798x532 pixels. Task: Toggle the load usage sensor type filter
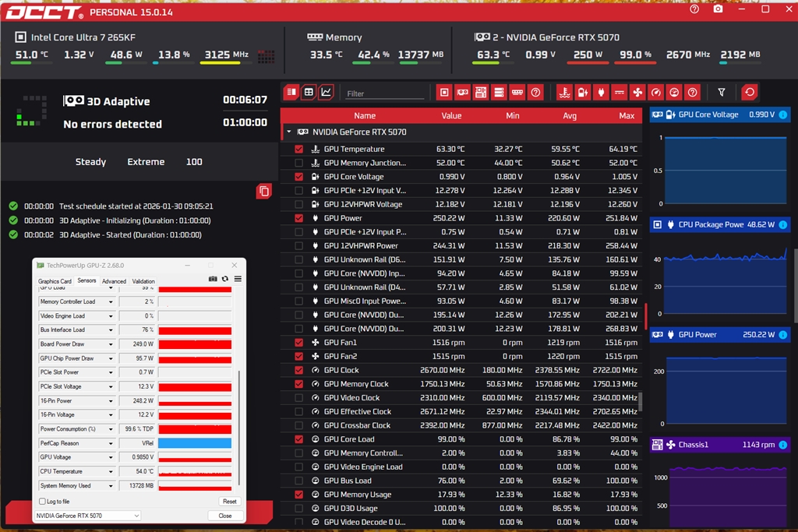[674, 92]
